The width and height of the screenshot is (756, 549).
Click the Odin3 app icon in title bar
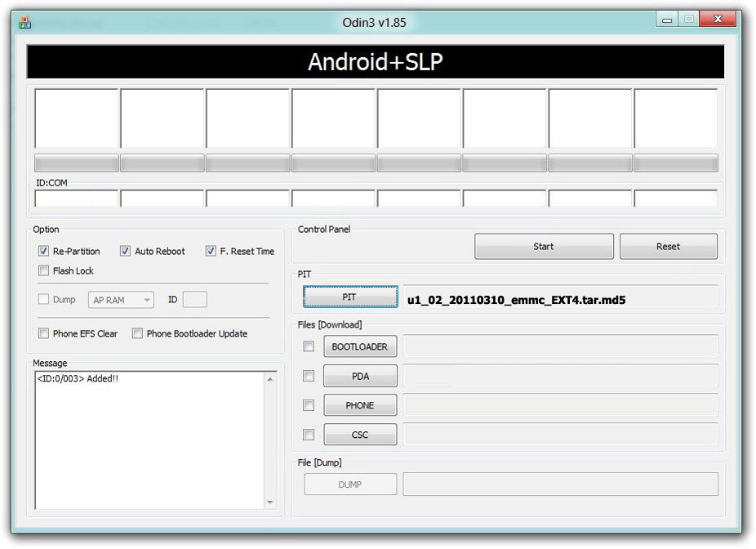(24, 22)
